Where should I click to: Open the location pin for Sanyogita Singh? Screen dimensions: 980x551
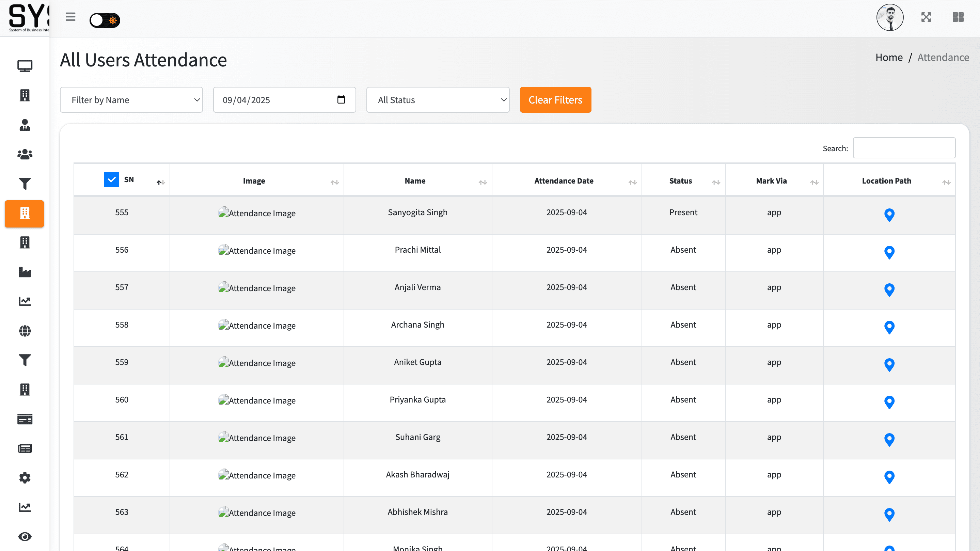(889, 215)
